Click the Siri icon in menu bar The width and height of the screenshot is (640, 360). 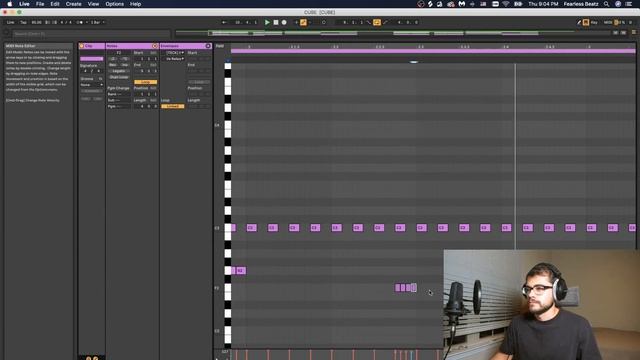click(618, 4)
